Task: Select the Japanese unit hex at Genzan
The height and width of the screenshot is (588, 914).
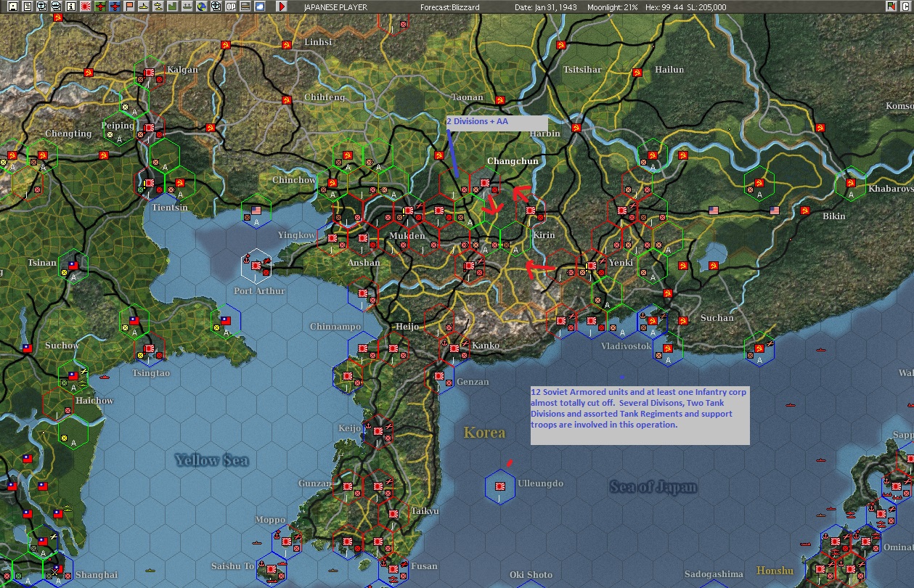Action: pos(439,377)
